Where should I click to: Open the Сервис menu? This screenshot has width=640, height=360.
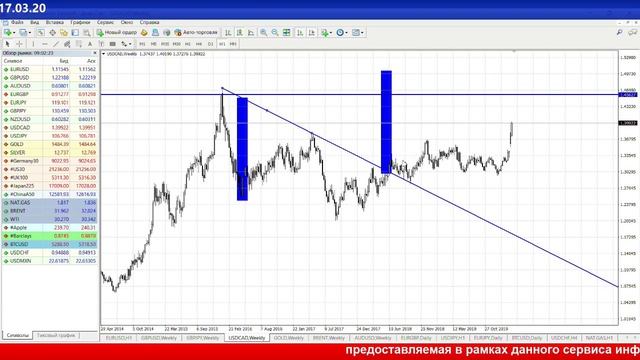[x=105, y=22]
